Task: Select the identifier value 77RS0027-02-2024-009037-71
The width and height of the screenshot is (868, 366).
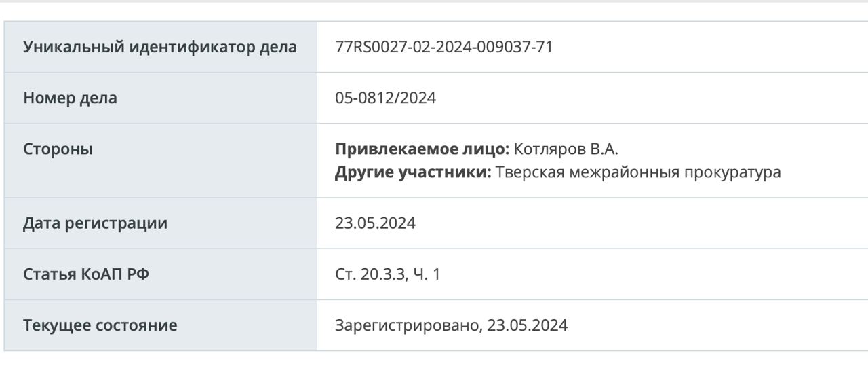Action: click(444, 47)
